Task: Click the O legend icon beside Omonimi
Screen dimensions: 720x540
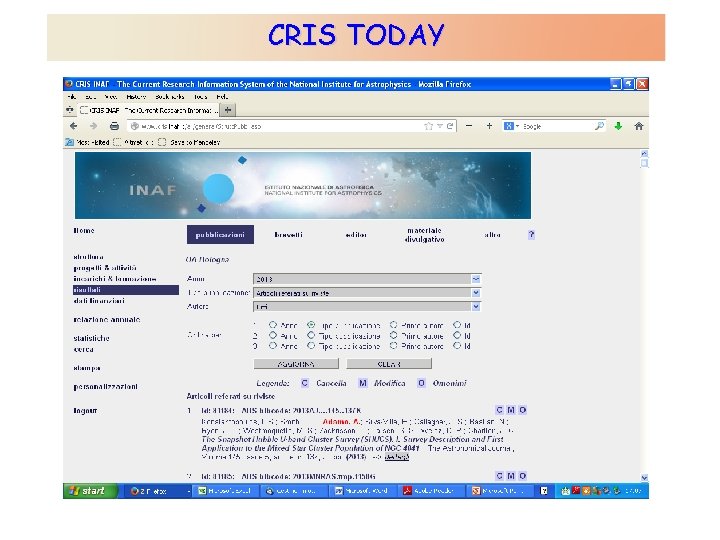Action: point(421,383)
